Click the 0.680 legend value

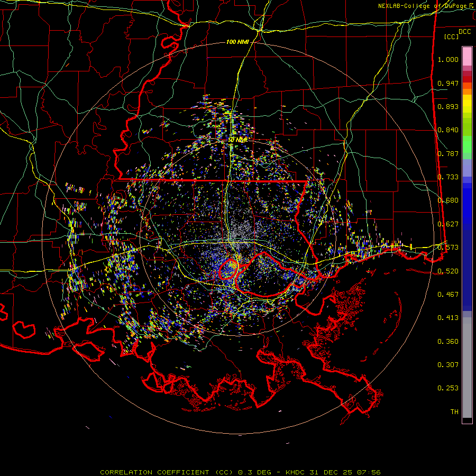tap(448, 200)
